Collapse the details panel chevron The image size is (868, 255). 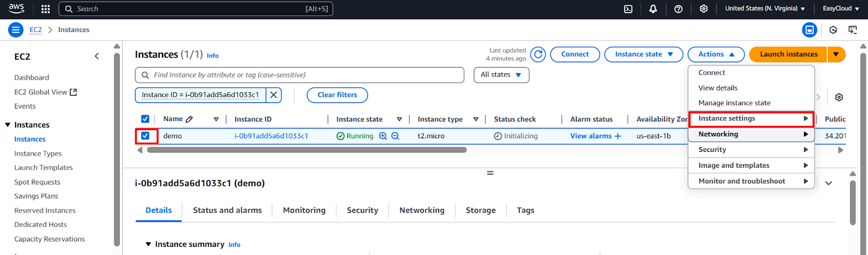point(828,183)
